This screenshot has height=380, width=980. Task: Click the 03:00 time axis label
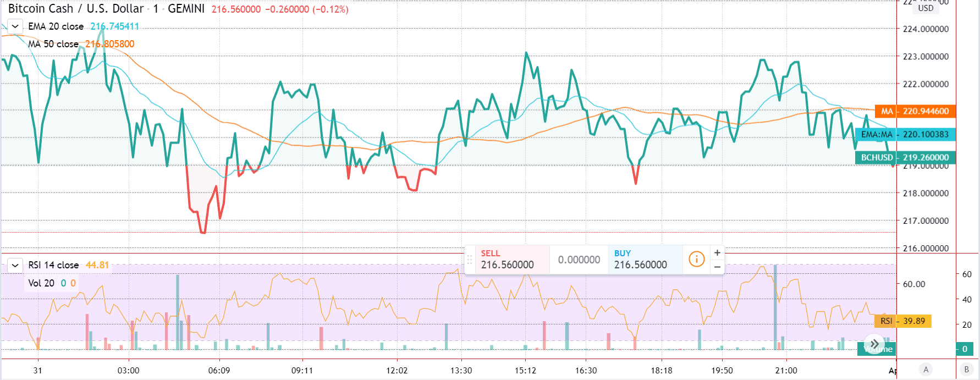coord(128,371)
